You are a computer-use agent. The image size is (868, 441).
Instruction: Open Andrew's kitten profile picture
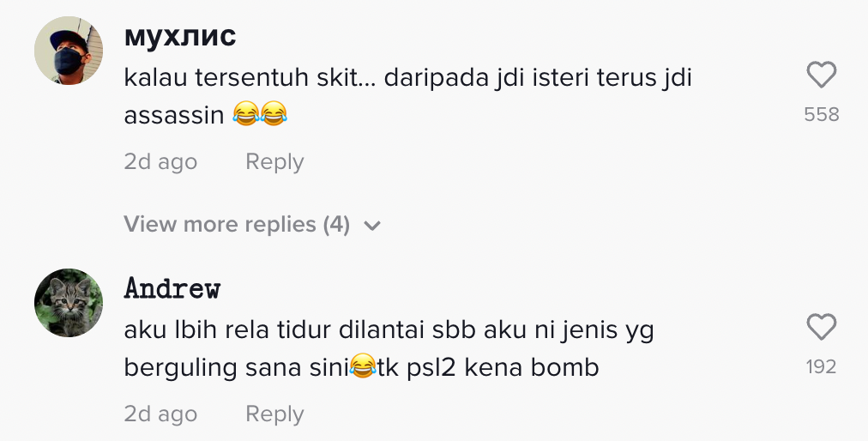(x=69, y=302)
